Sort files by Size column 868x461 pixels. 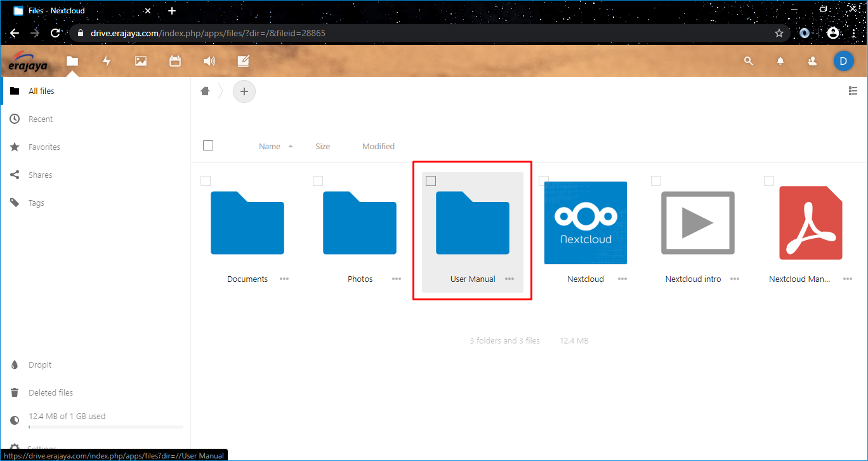click(323, 146)
